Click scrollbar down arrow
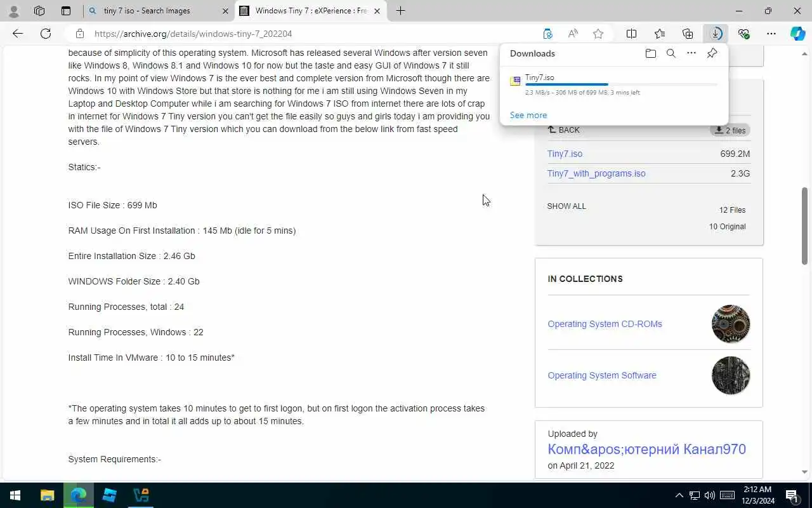Viewport: 812px width, 508px height. pyautogui.click(x=804, y=472)
